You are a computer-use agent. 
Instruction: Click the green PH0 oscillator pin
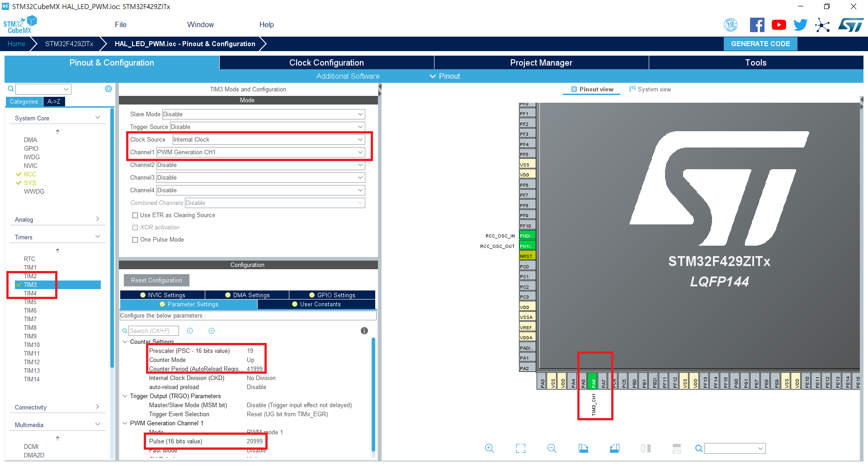[527, 236]
